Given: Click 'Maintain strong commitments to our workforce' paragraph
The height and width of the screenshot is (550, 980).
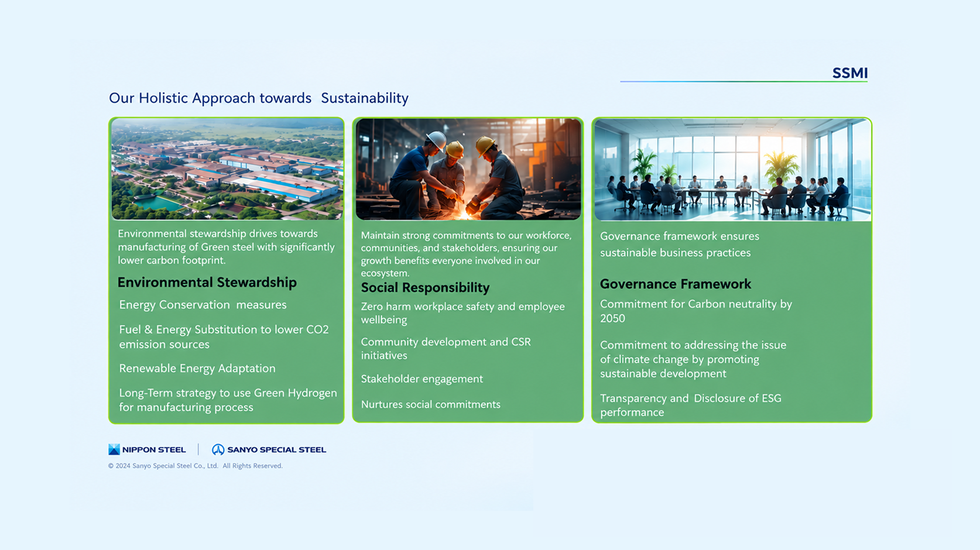Looking at the screenshot, I should pyautogui.click(x=466, y=254).
